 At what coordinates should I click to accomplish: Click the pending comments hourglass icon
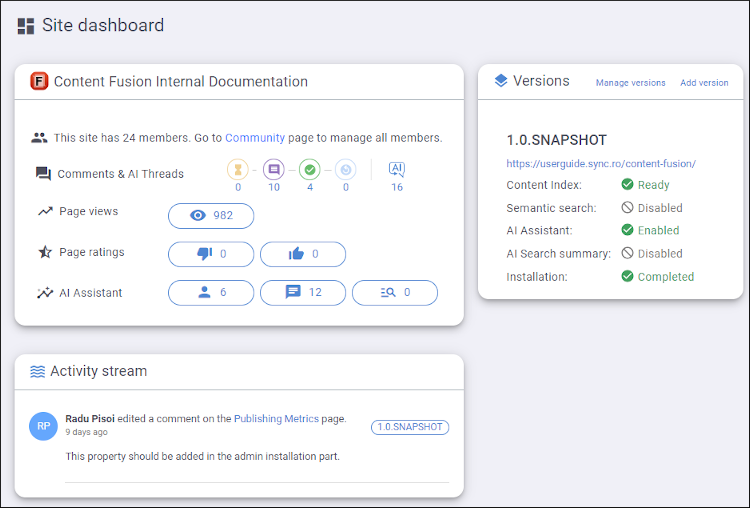(238, 170)
